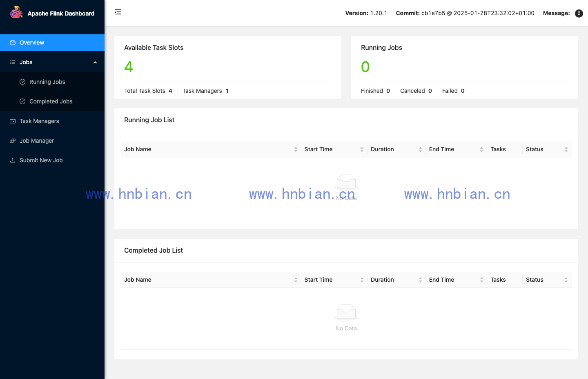The image size is (588, 379).
Task: Open Completed Jobs in sidebar
Action: [52, 101]
